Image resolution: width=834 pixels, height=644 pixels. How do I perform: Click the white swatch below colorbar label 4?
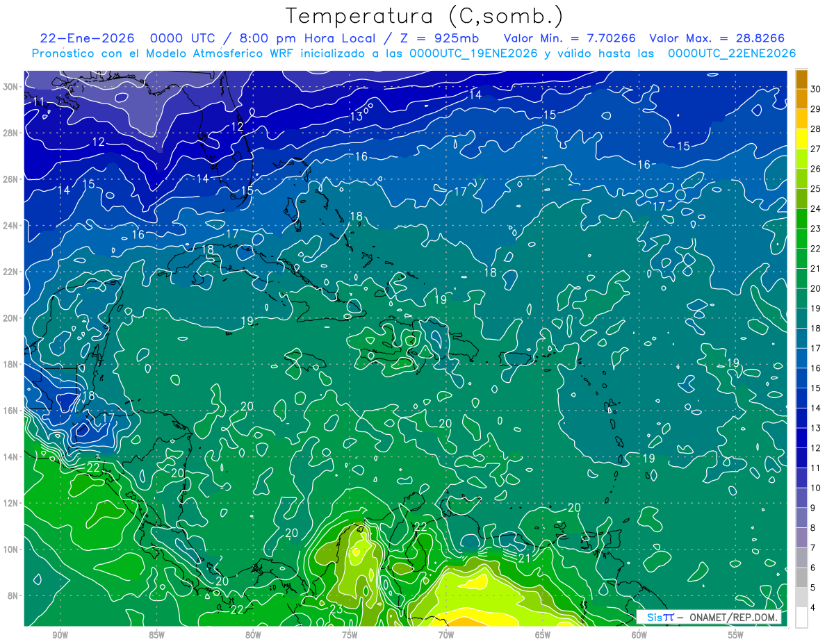click(x=801, y=618)
